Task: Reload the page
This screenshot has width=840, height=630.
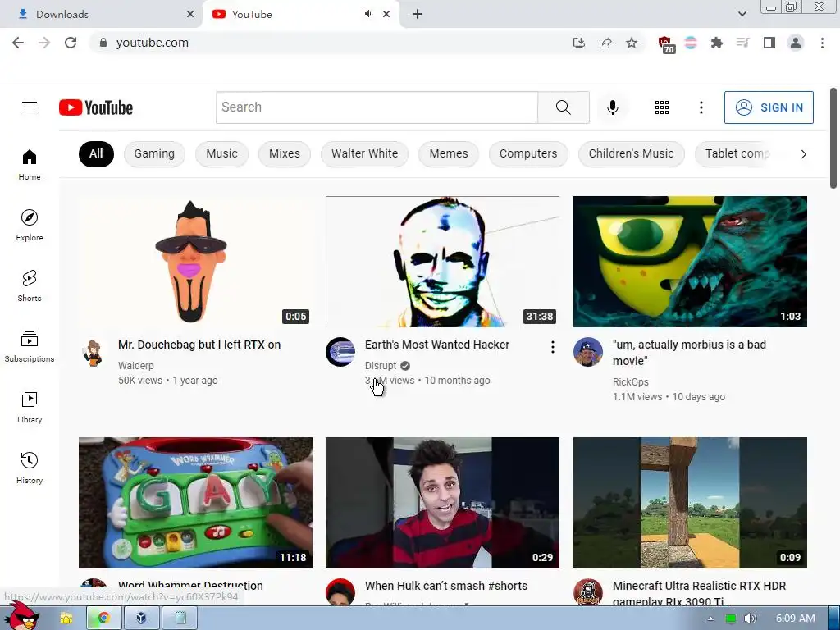Action: point(71,43)
